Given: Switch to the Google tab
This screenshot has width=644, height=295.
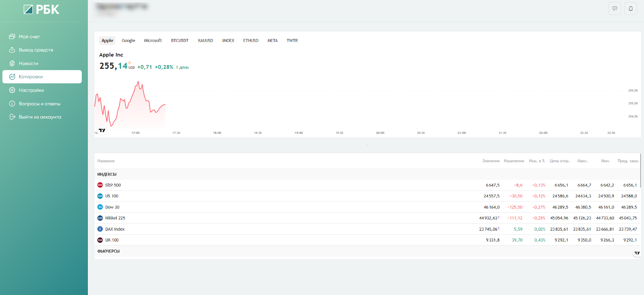Looking at the screenshot, I should pyautogui.click(x=128, y=41).
